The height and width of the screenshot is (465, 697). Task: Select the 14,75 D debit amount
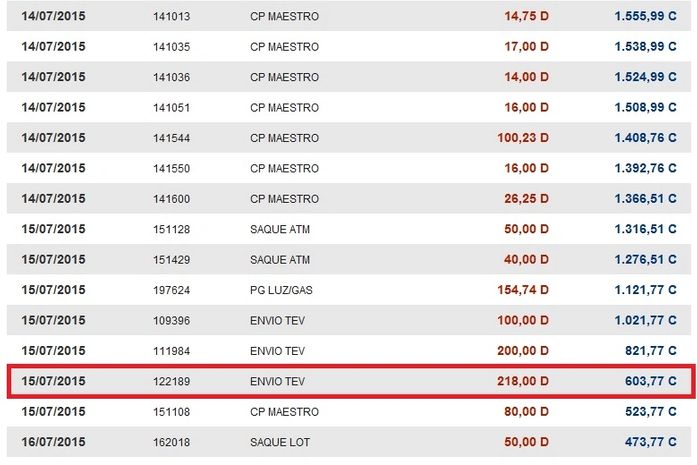526,15
